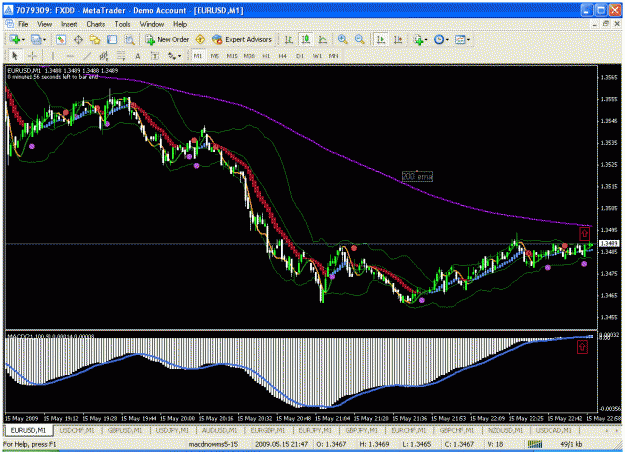The image size is (625, 452).
Task: Open the Help menu
Action: coord(180,24)
